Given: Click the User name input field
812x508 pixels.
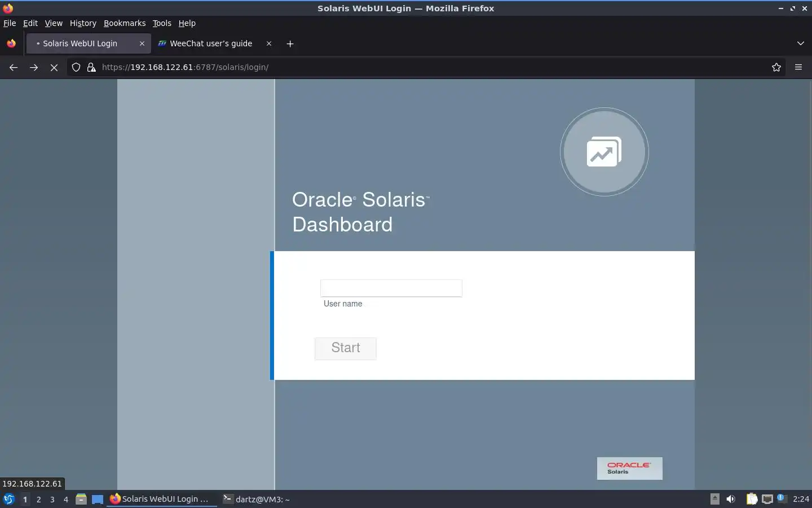Looking at the screenshot, I should click(x=391, y=288).
